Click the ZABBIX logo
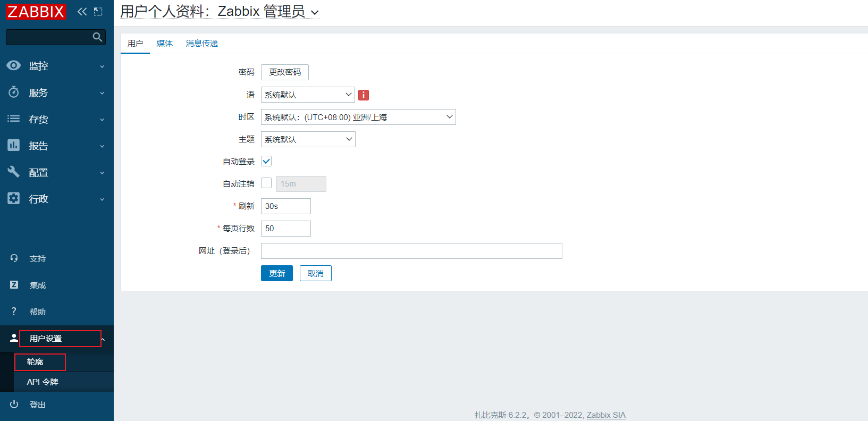868x421 pixels. [x=36, y=12]
